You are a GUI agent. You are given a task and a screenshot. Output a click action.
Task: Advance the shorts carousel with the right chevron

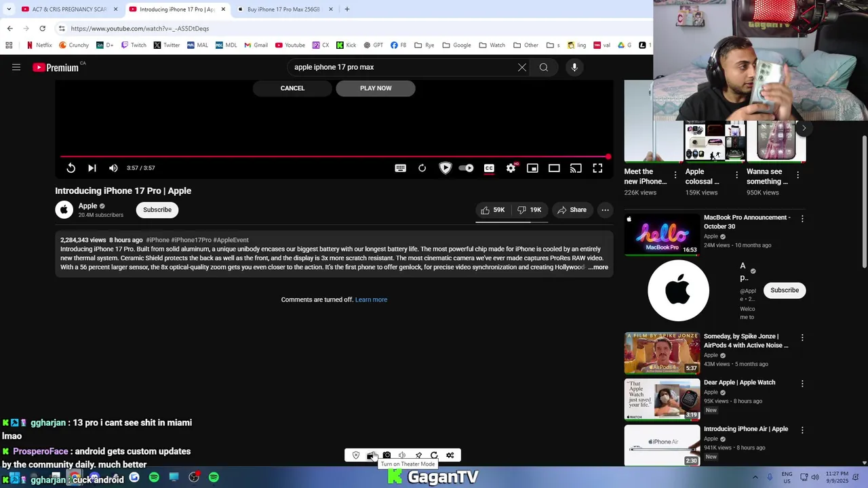(804, 128)
